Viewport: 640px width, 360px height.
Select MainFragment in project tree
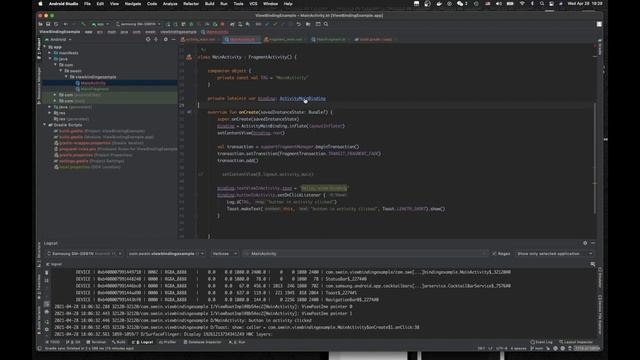tap(95, 89)
